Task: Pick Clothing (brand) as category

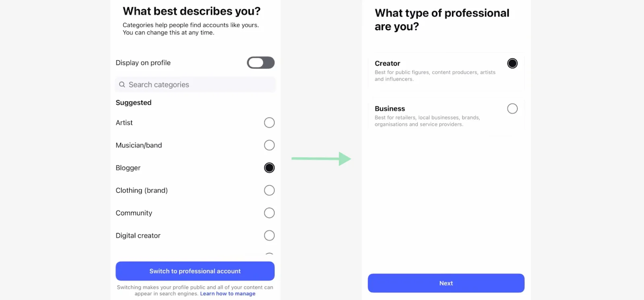Action: pos(269,190)
